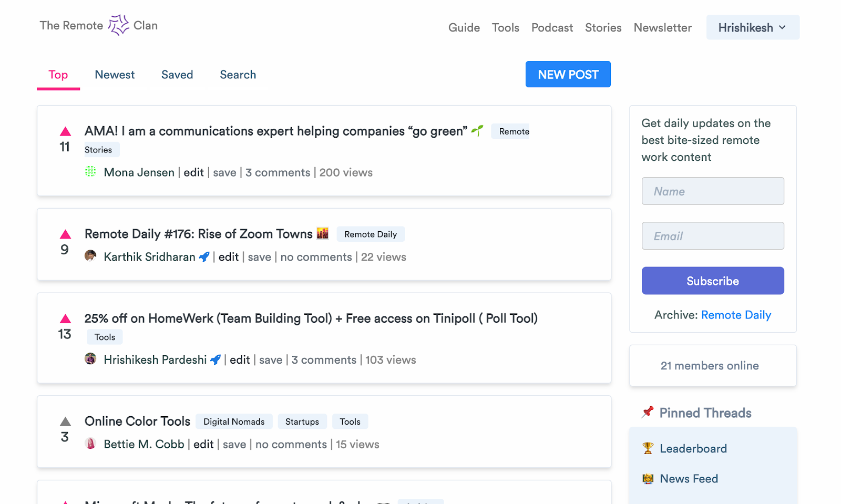841x504 pixels.
Task: Create a post with NEW POST button
Action: 568,74
